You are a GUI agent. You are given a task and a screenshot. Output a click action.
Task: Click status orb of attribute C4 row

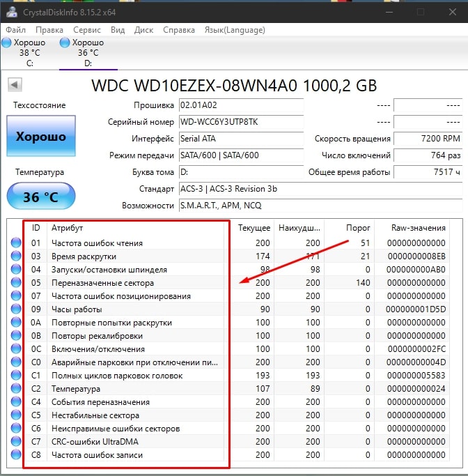coord(16,401)
